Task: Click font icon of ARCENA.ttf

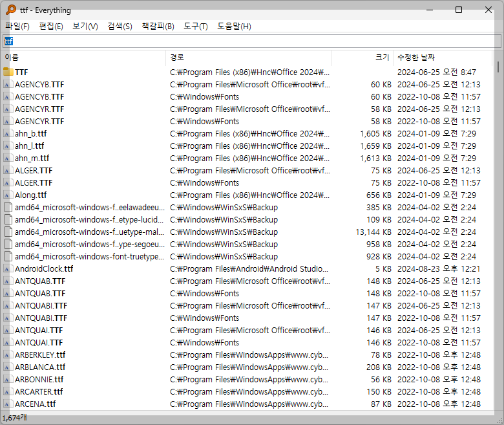Action: tap(7, 404)
